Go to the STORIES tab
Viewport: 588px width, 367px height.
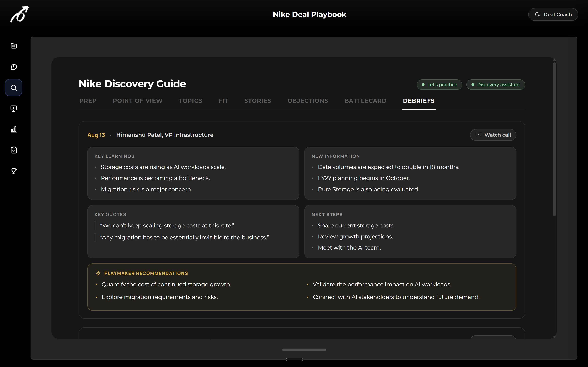point(257,101)
